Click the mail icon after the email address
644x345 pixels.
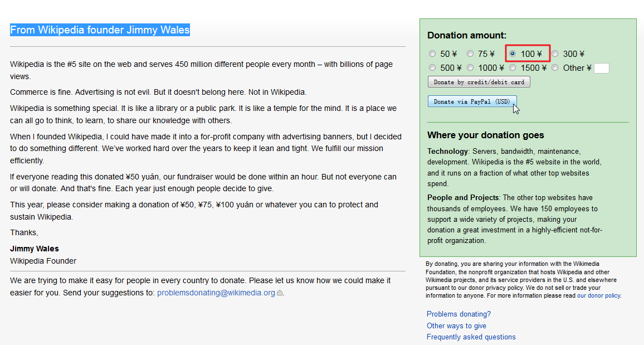[x=280, y=293]
